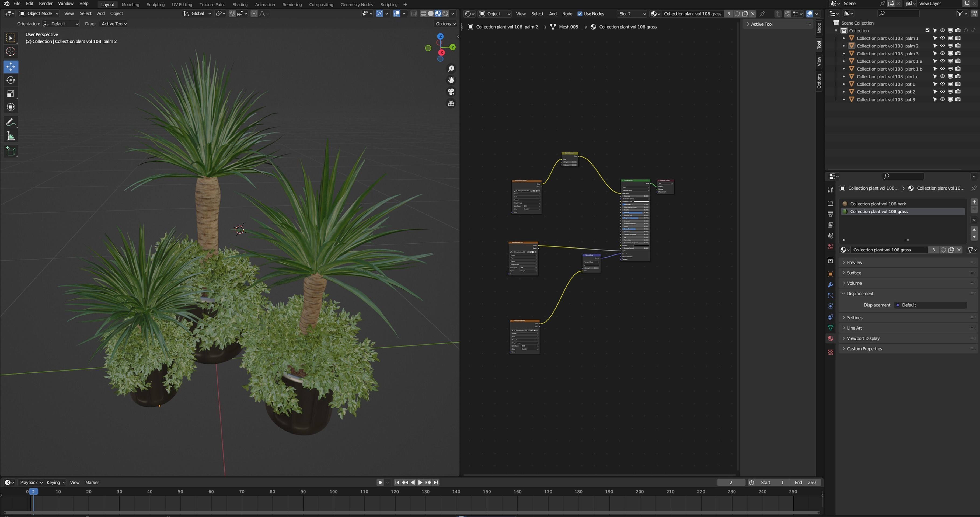Open the Output properties tab
The image size is (980, 517).
tap(831, 214)
